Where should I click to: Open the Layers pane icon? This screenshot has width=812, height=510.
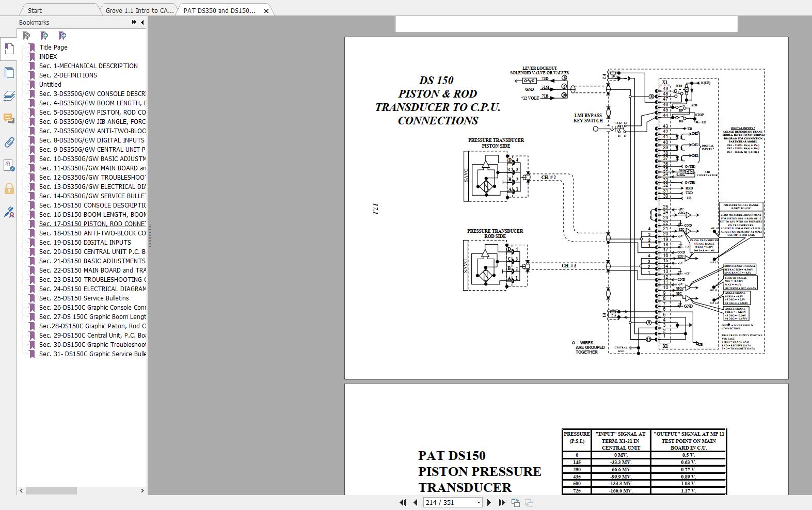(x=9, y=95)
